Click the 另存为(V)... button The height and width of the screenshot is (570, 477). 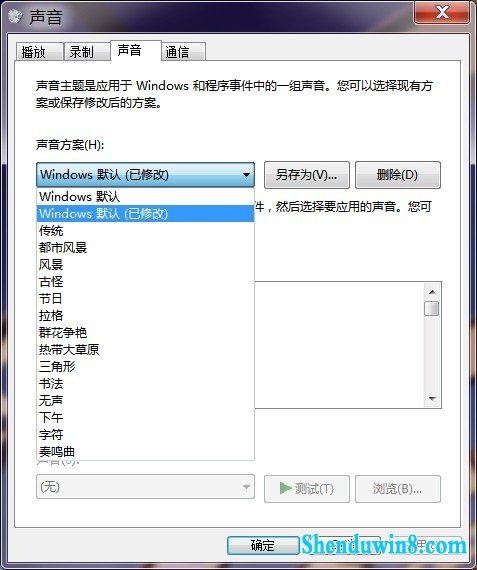pyautogui.click(x=306, y=175)
